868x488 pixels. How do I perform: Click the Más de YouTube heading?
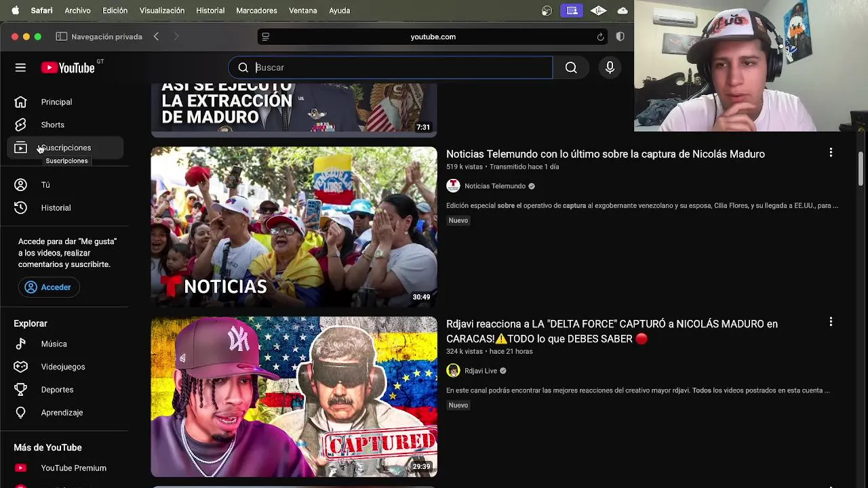[47, 447]
